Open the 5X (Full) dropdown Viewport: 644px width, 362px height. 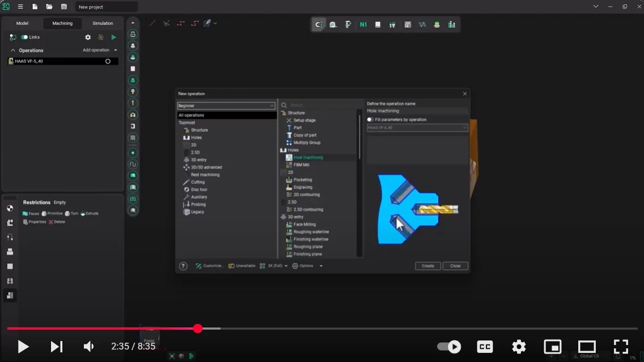(x=274, y=266)
